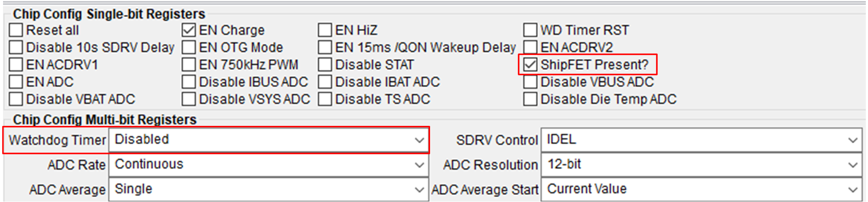This screenshot has width=868, height=202.
Task: Check Disable 10s SDRV Delay
Action: [16, 47]
